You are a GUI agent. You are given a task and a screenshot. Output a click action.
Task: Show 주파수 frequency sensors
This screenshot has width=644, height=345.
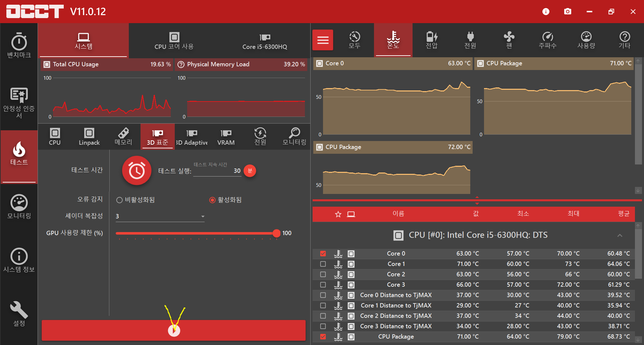click(x=547, y=40)
